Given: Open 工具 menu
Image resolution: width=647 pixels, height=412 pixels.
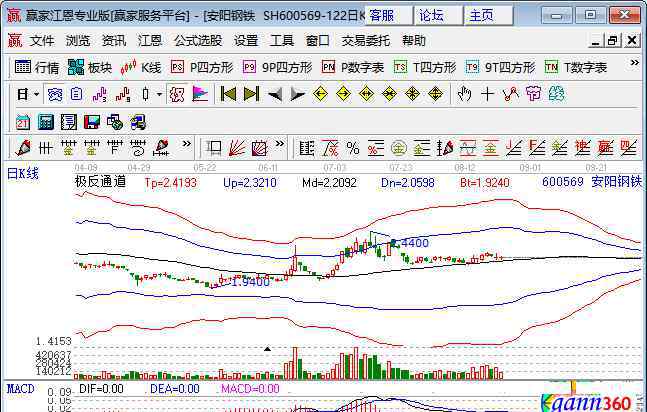Looking at the screenshot, I should (282, 40).
